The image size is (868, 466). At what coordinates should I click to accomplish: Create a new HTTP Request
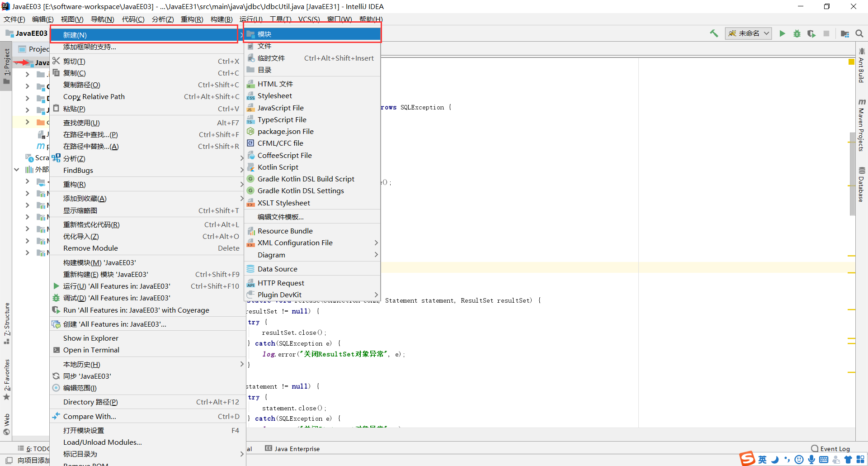point(312,283)
